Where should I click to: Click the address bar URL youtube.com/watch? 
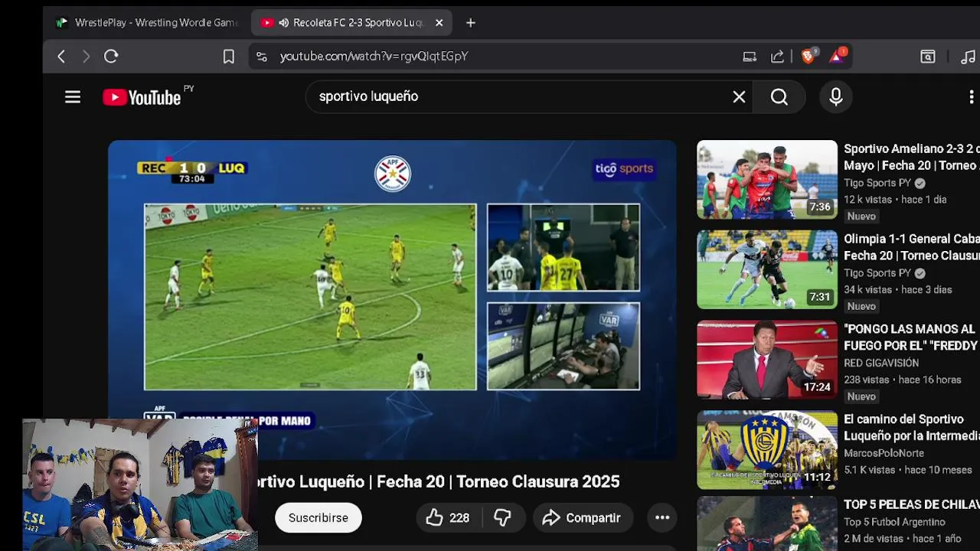tap(374, 57)
